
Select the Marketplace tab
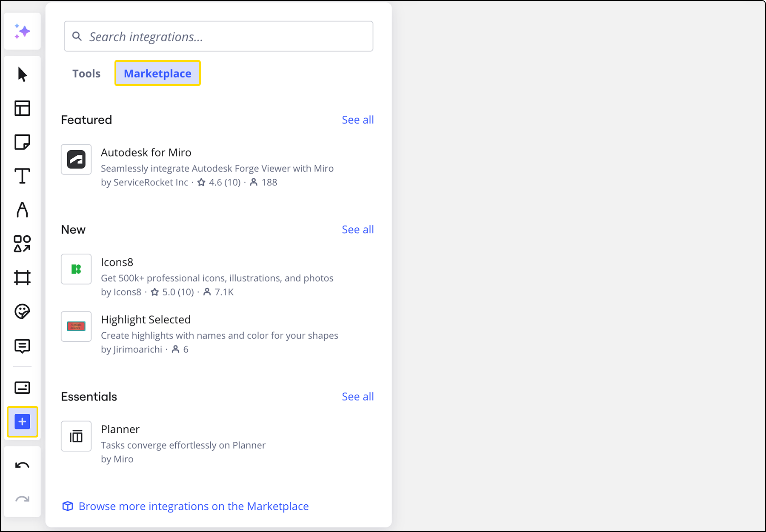(x=157, y=74)
